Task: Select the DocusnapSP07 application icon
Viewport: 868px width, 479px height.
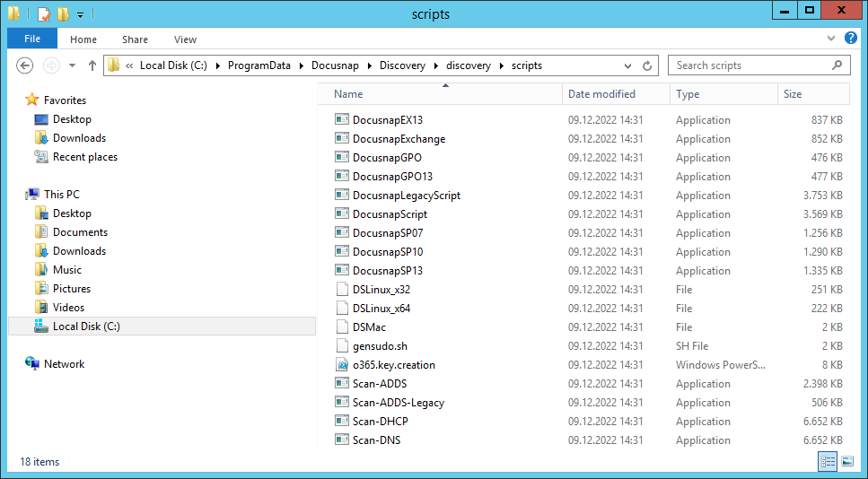Action: (x=342, y=231)
